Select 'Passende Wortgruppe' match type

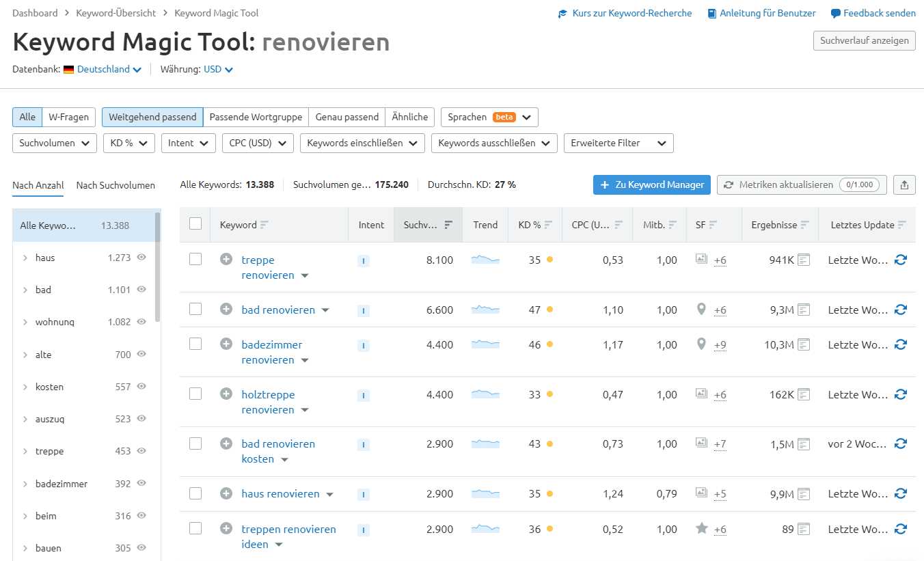pos(256,117)
